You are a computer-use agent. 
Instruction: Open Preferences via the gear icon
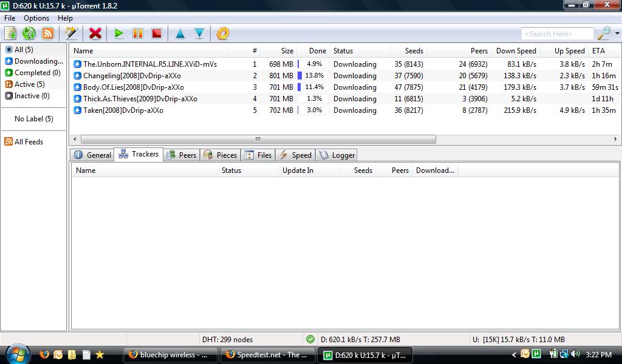(x=222, y=33)
